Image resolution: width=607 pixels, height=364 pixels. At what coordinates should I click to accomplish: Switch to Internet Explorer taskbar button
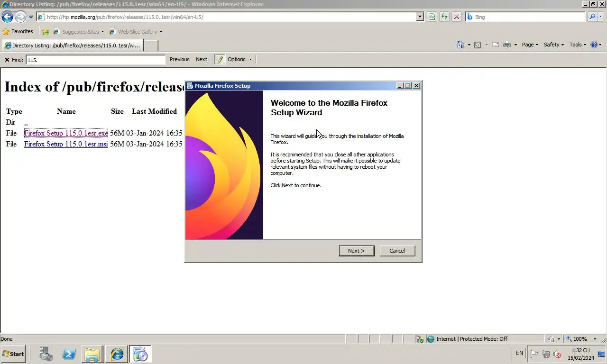[x=117, y=354]
